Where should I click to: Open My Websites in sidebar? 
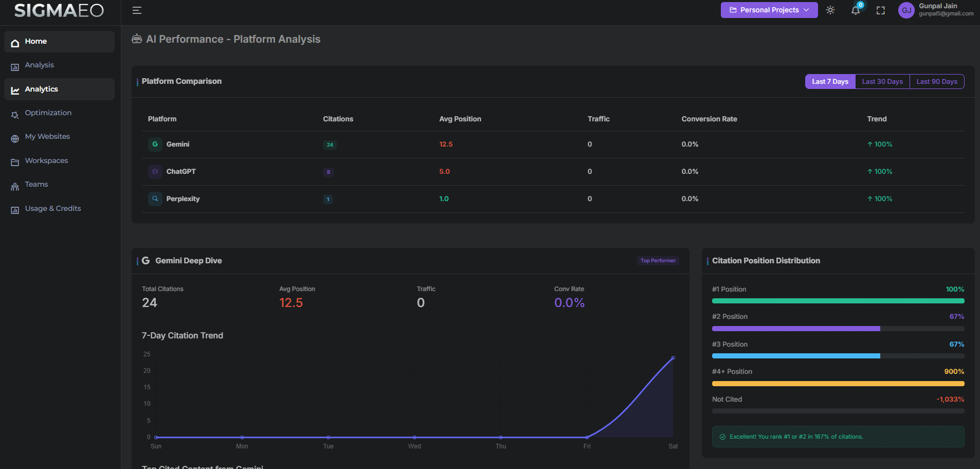(x=59, y=137)
